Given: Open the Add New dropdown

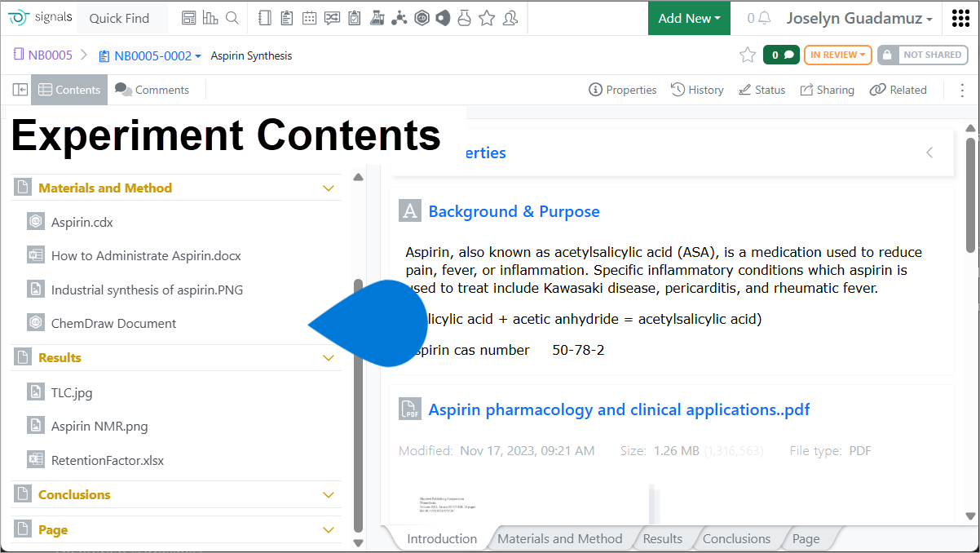Looking at the screenshot, I should pyautogui.click(x=689, y=18).
